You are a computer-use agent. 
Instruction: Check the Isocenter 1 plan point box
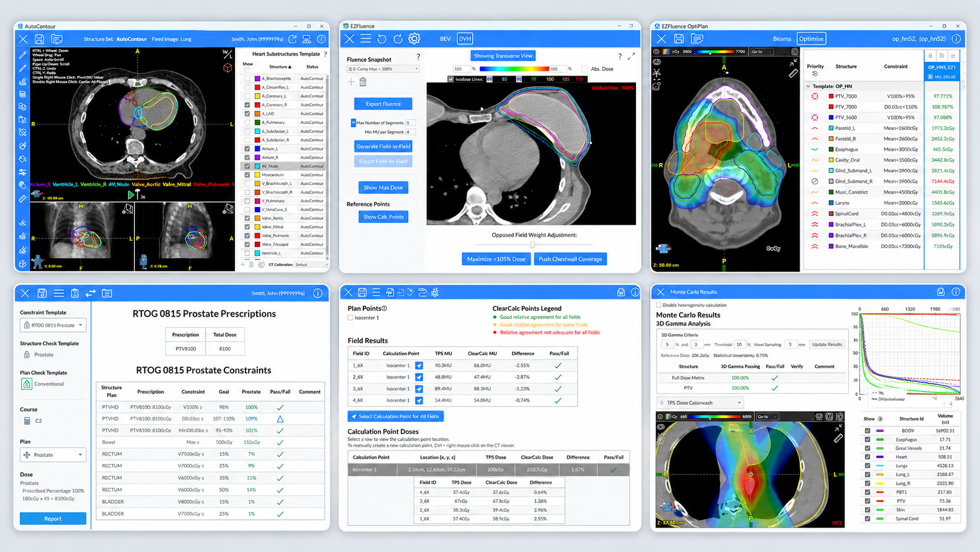[x=351, y=318]
